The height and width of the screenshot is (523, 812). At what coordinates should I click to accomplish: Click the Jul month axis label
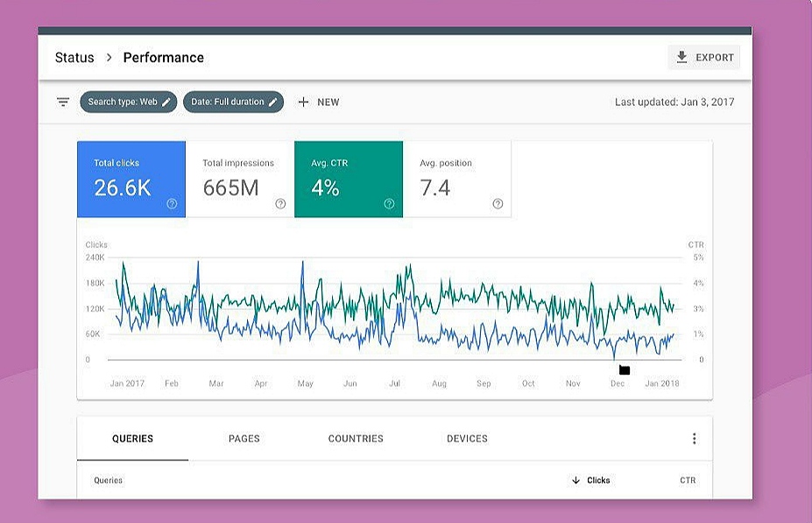tap(394, 383)
